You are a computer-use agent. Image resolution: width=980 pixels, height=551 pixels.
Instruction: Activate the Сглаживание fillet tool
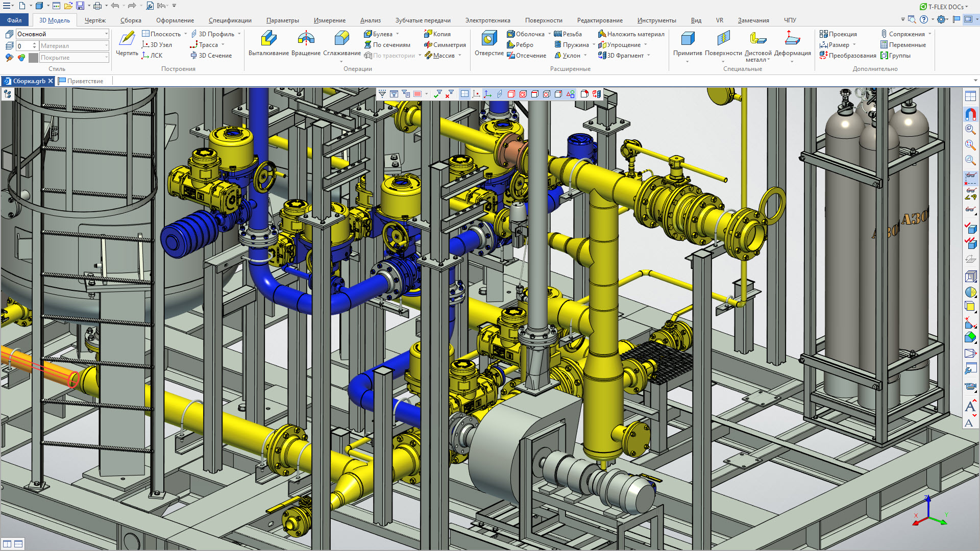click(342, 43)
